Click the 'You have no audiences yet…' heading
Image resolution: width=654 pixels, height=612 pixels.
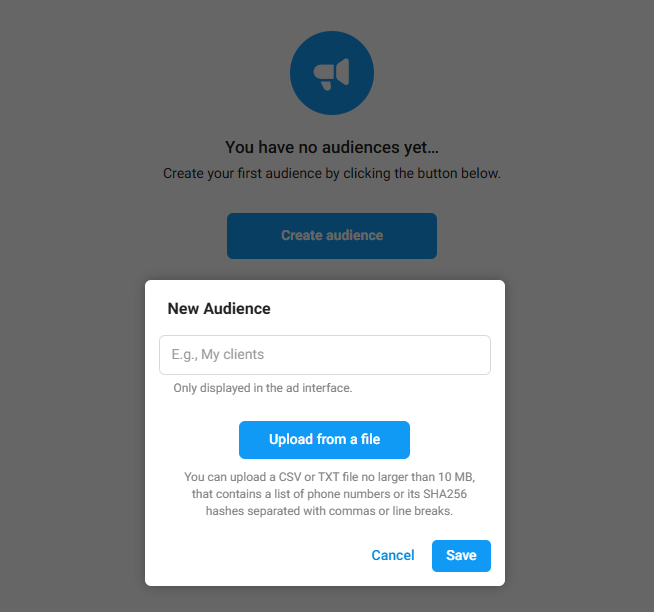[x=331, y=147]
